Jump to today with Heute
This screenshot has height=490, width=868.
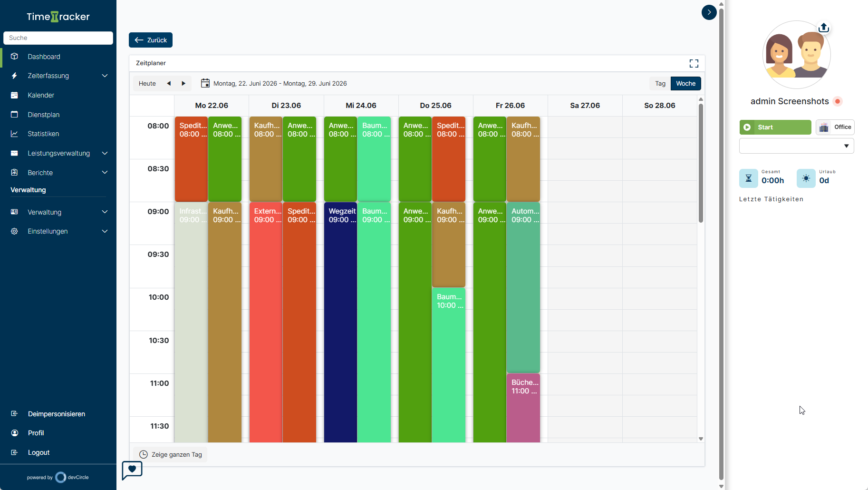[147, 83]
